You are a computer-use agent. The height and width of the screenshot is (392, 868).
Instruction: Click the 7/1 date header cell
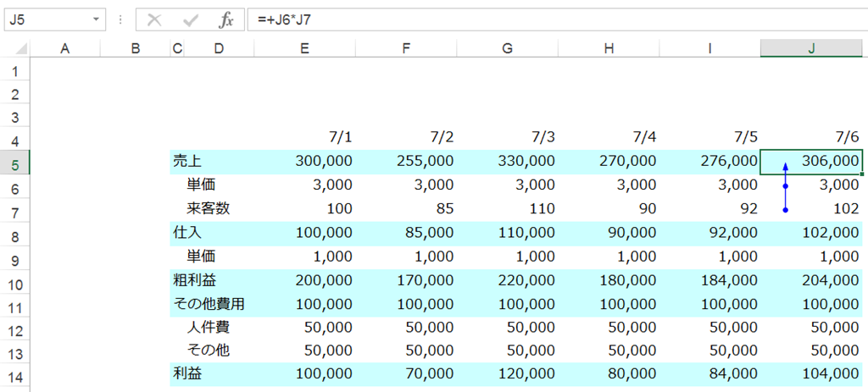(304, 137)
